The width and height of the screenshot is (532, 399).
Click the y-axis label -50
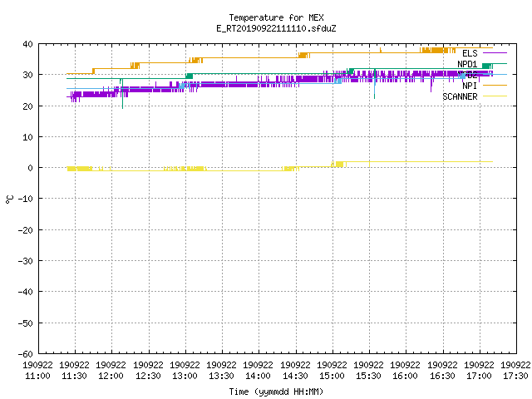point(26,323)
